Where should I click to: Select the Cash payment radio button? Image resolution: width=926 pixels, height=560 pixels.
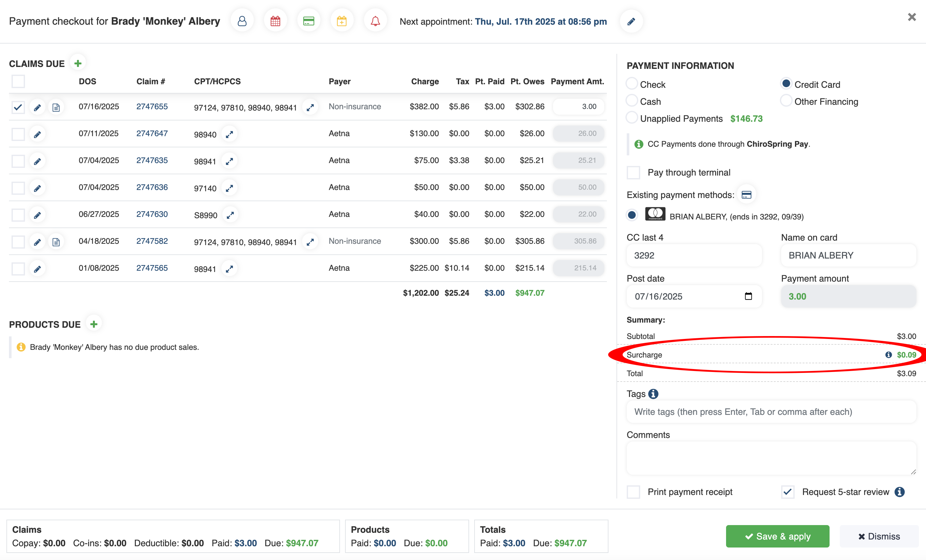tap(632, 101)
